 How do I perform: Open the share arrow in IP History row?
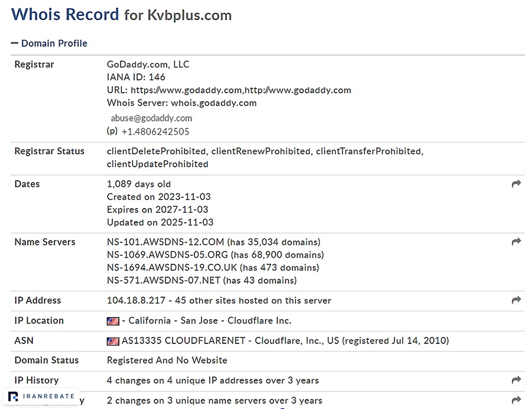516,380
